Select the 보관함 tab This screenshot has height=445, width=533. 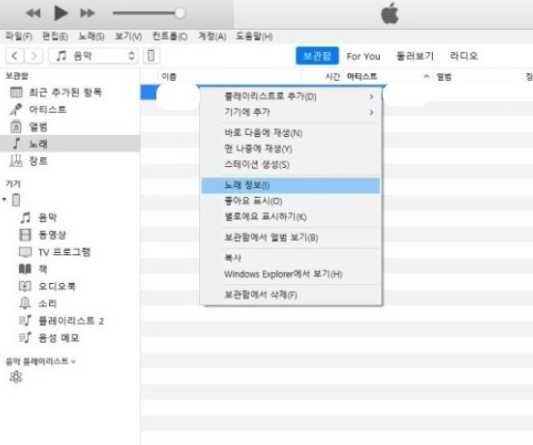[x=317, y=56]
